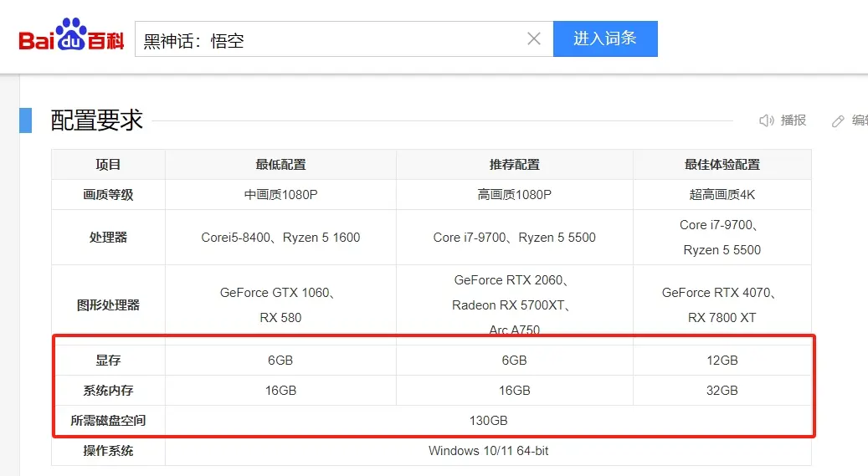
Task: Select the 画质等级 row label
Action: click(108, 195)
